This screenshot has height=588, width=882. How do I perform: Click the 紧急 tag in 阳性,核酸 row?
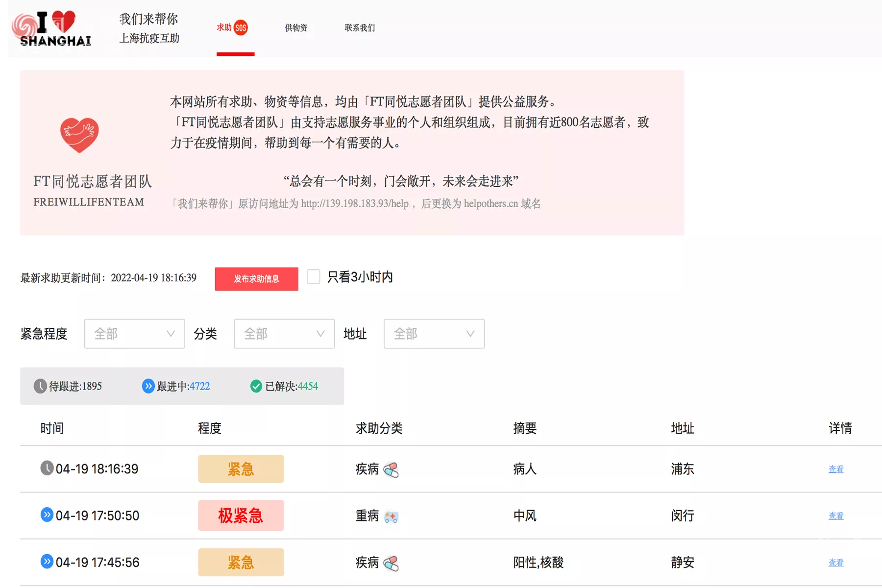pyautogui.click(x=241, y=562)
